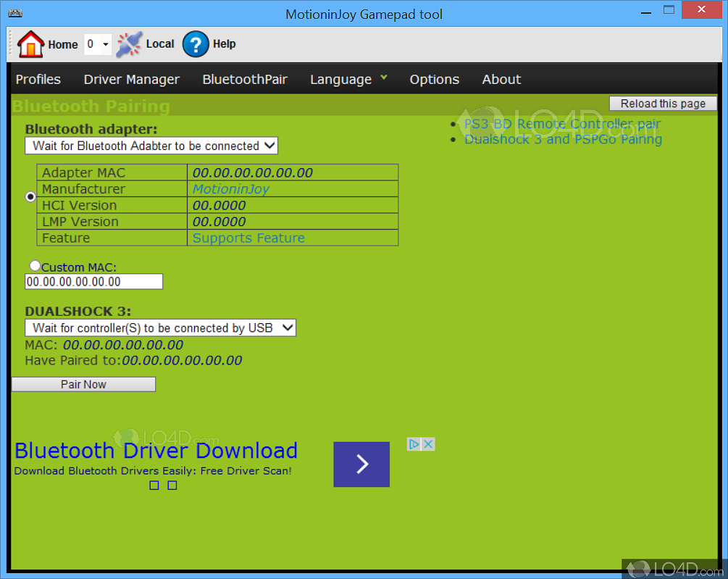728x579 pixels.
Task: Click the Local connection plug icon
Action: (129, 44)
